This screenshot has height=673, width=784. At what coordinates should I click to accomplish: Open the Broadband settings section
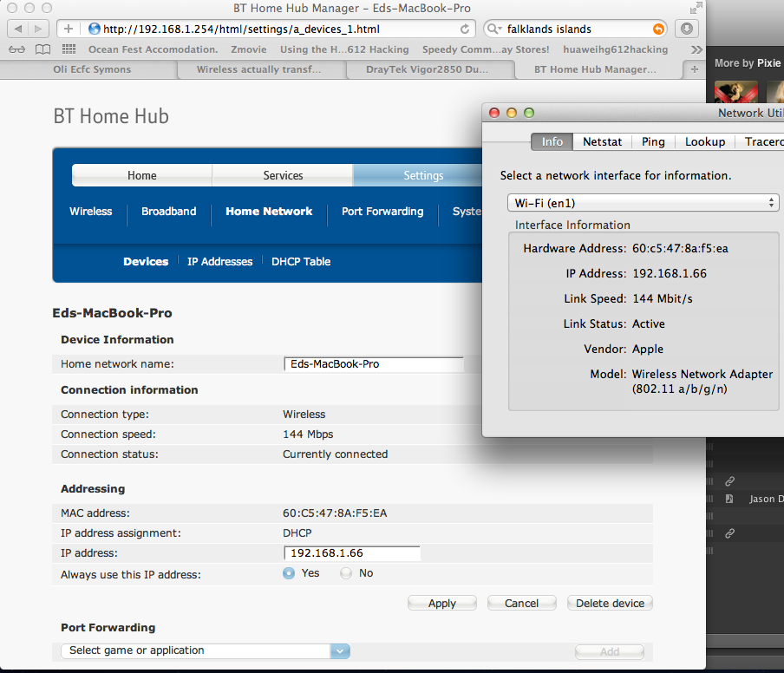click(168, 211)
